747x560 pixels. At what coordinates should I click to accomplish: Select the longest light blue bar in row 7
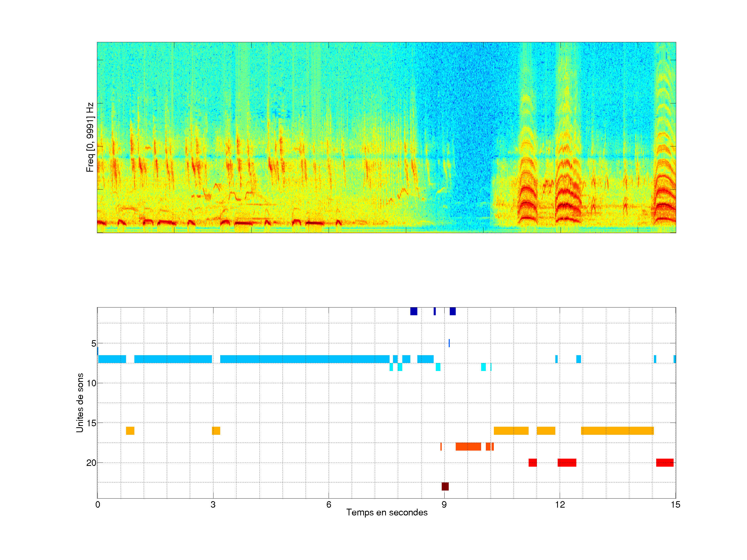pos(305,359)
